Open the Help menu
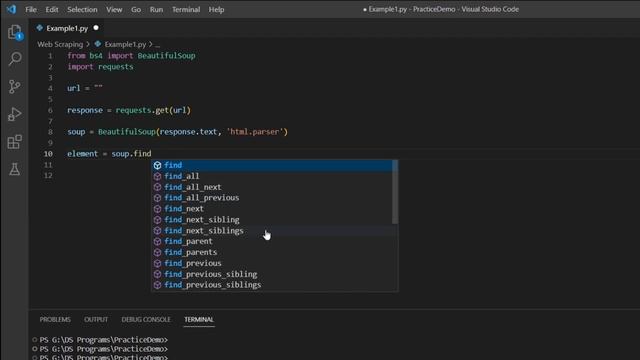The image size is (640, 360). click(x=216, y=9)
